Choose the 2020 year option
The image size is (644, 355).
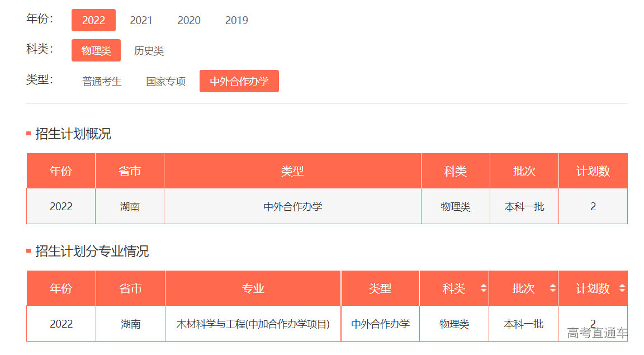189,20
